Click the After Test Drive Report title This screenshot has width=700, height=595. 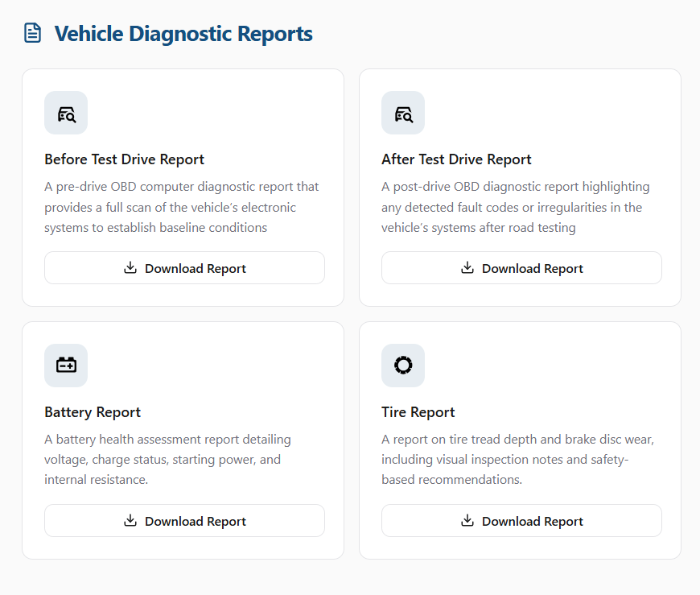coord(456,159)
